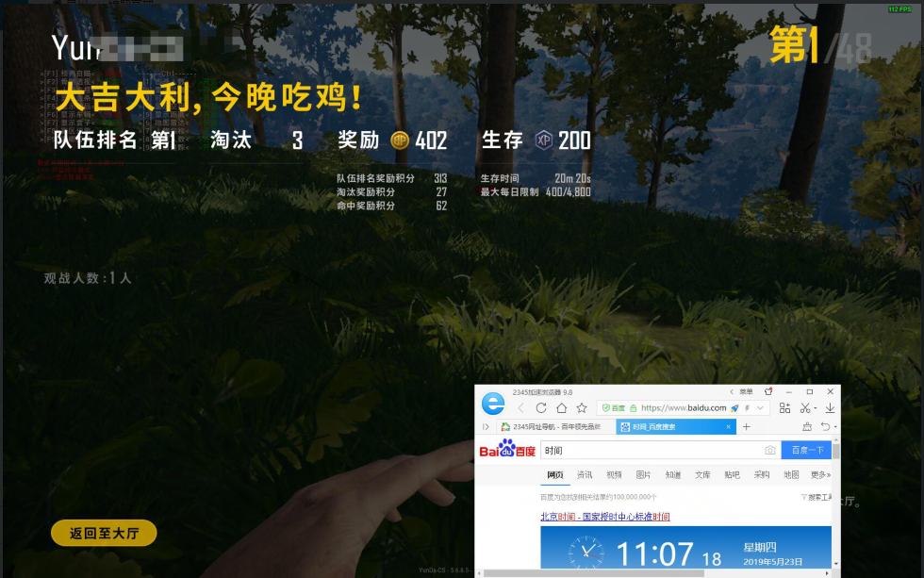Viewport: 924px width, 578px height.
Task: Click the Baidu logo
Action: tap(507, 449)
